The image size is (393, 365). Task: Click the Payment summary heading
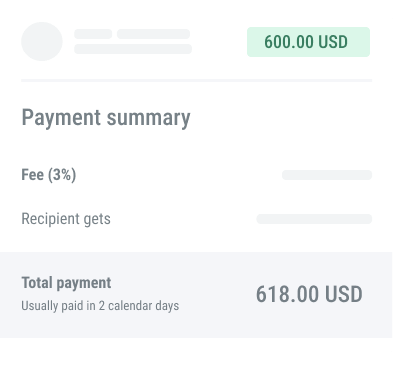pos(106,118)
